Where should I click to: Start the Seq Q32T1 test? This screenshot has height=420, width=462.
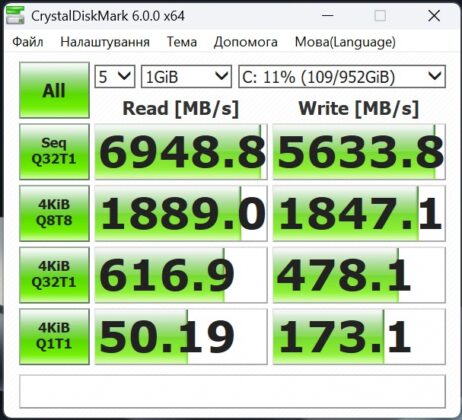(x=54, y=152)
